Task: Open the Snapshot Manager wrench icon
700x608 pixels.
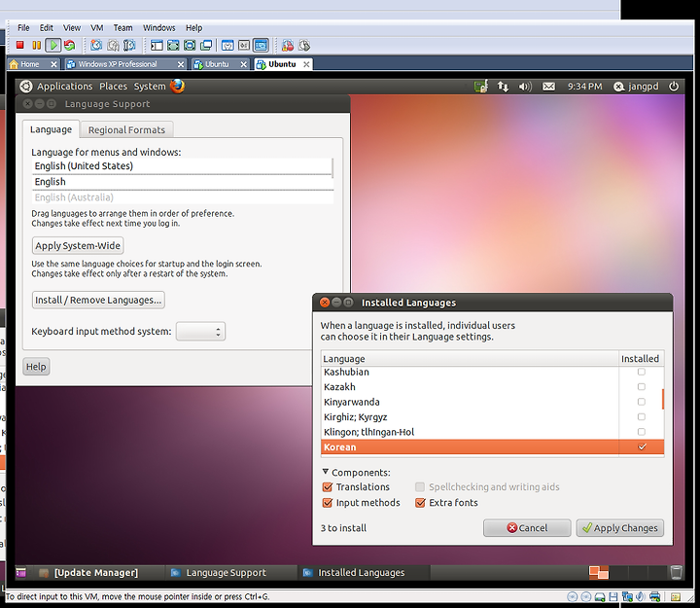Action: tap(129, 45)
